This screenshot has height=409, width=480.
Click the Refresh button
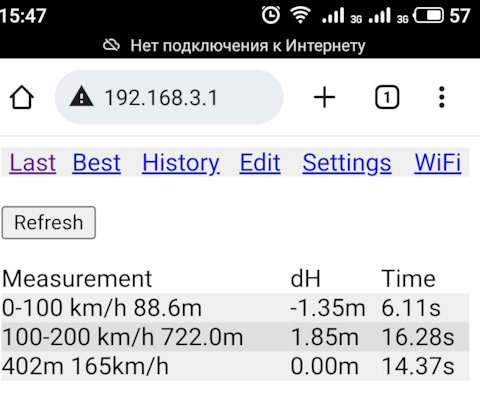coord(49,223)
